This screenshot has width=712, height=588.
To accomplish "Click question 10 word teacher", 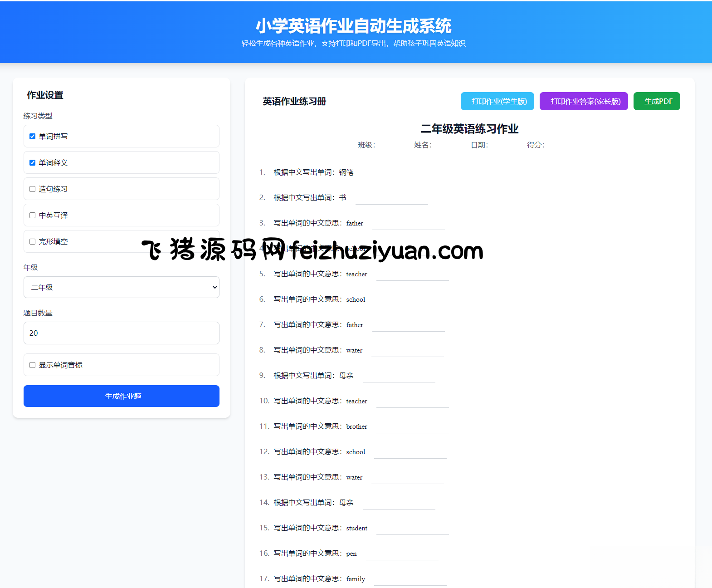I will [x=356, y=401].
